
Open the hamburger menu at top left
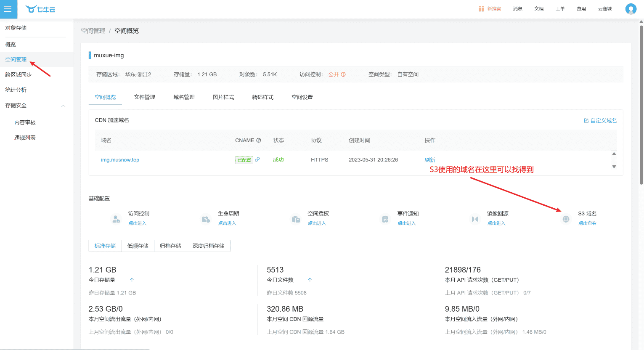(x=8, y=9)
